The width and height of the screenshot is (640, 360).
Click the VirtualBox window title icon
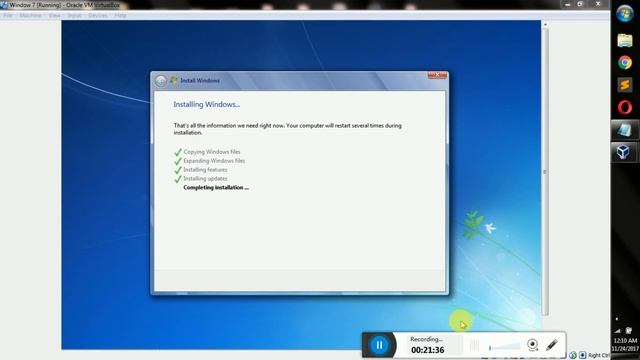click(4, 5)
